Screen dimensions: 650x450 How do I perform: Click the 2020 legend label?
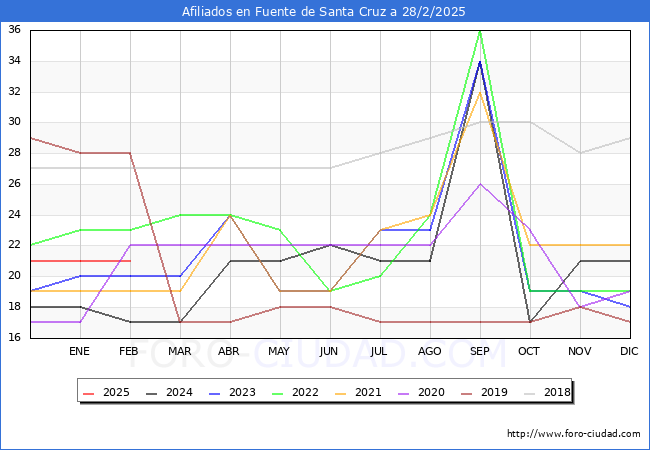click(431, 392)
